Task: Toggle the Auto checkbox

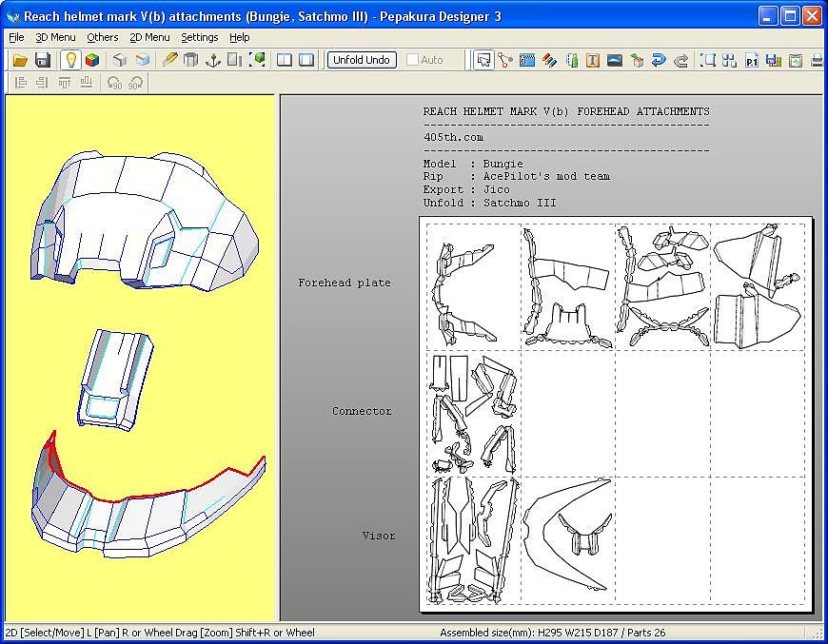Action: (x=412, y=60)
